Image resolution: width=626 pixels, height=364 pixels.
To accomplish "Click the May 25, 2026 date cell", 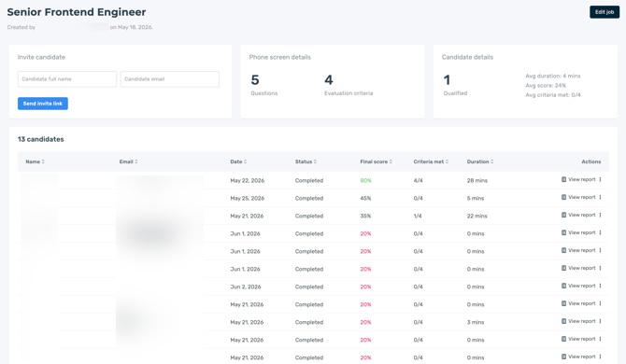I will click(247, 198).
